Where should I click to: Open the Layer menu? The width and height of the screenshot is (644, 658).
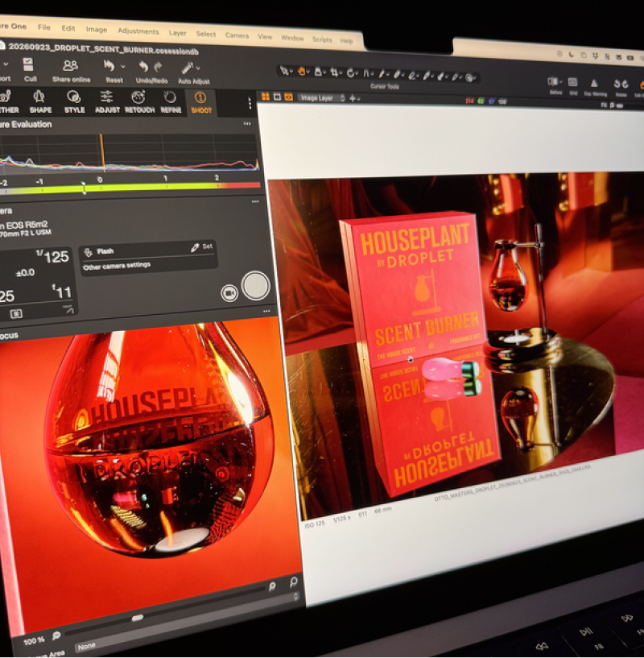click(x=177, y=33)
